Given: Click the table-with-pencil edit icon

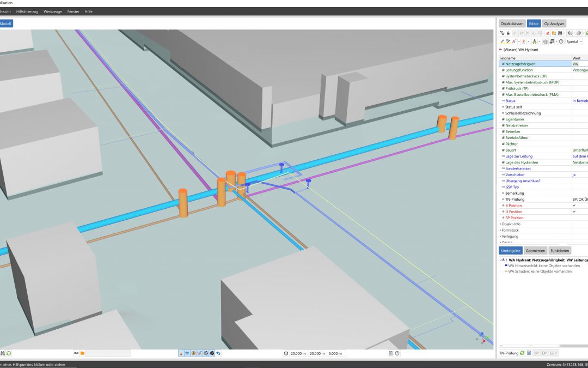Looking at the screenshot, I should click(508, 41).
